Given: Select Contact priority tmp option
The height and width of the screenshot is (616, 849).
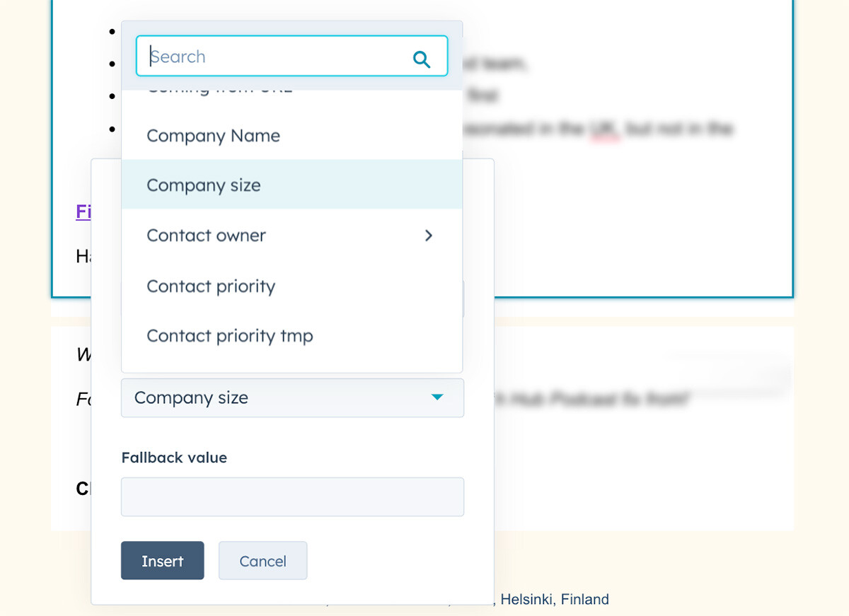Looking at the screenshot, I should click(229, 336).
